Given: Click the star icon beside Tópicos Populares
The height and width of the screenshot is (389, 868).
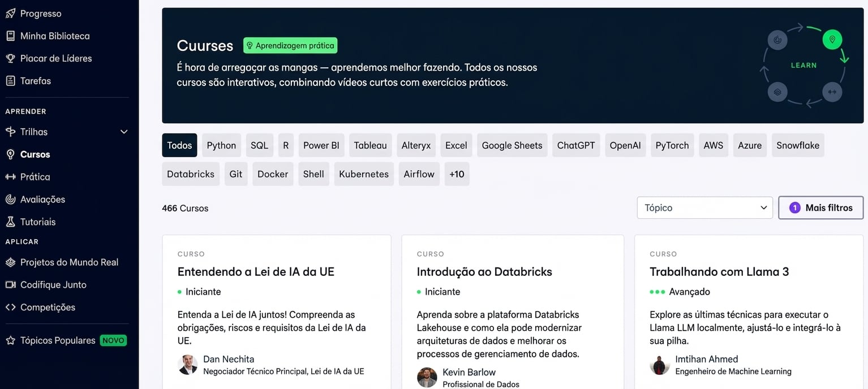Looking at the screenshot, I should click(x=10, y=341).
